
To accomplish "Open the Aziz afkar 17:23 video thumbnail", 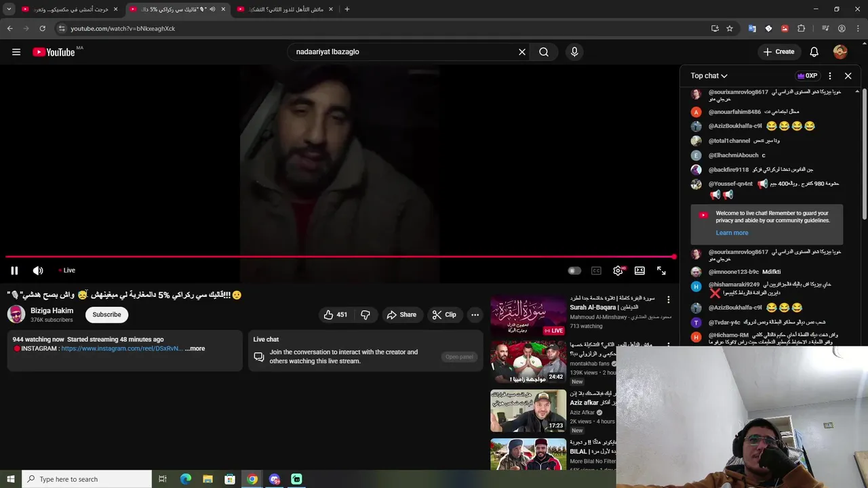I will point(528,410).
